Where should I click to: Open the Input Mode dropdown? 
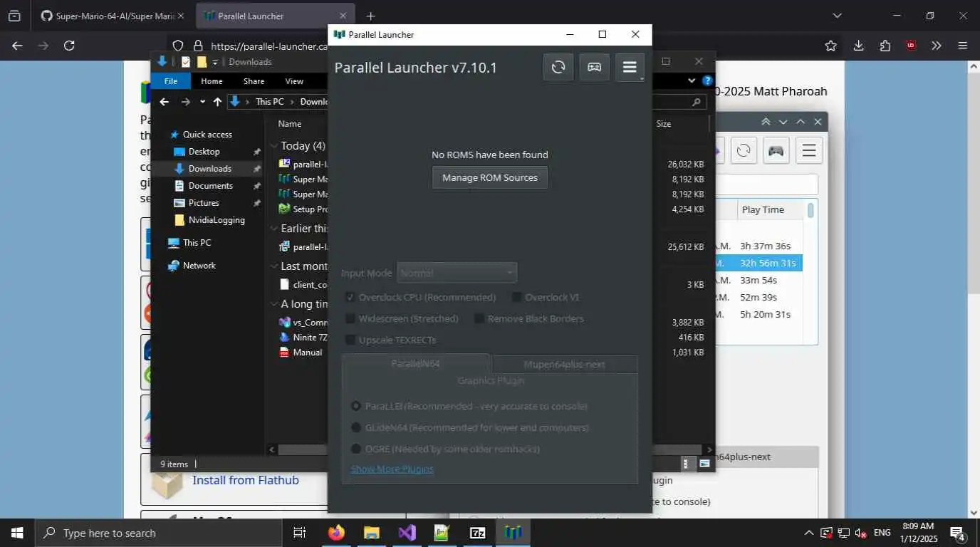pos(457,273)
